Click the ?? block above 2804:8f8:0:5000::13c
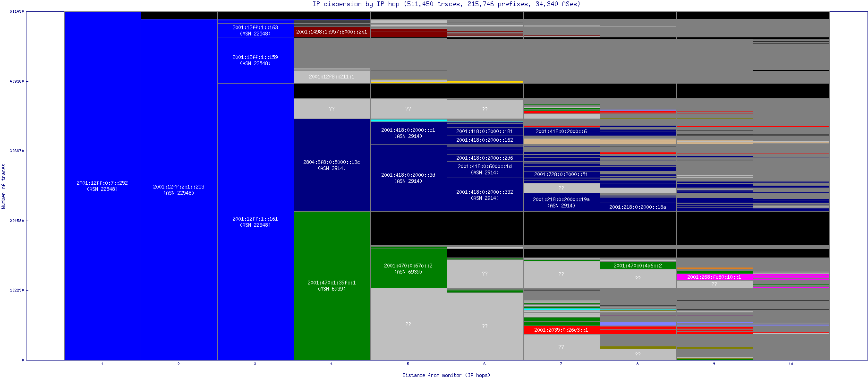The height and width of the screenshot is (378, 868). coord(332,109)
